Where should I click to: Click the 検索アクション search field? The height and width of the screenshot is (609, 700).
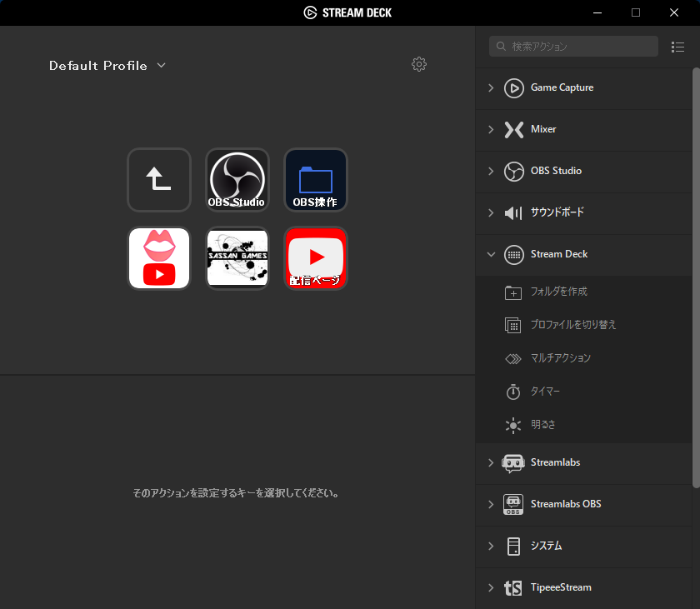coord(573,46)
